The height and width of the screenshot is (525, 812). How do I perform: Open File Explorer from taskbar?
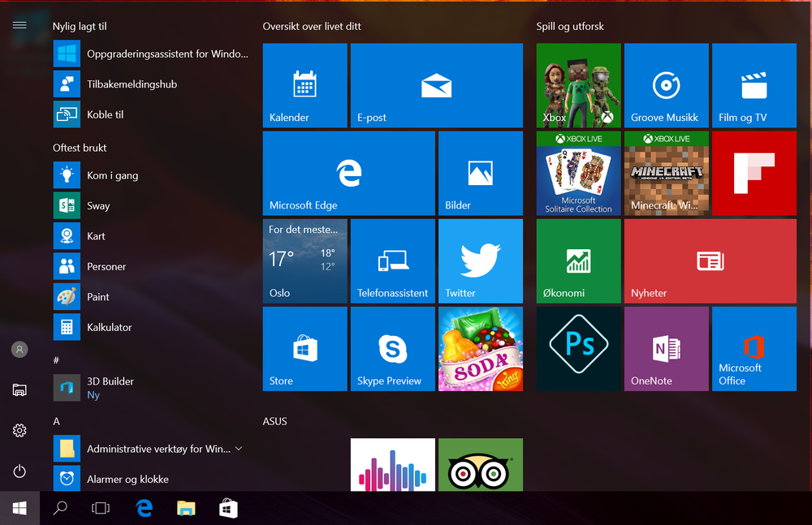tap(186, 509)
